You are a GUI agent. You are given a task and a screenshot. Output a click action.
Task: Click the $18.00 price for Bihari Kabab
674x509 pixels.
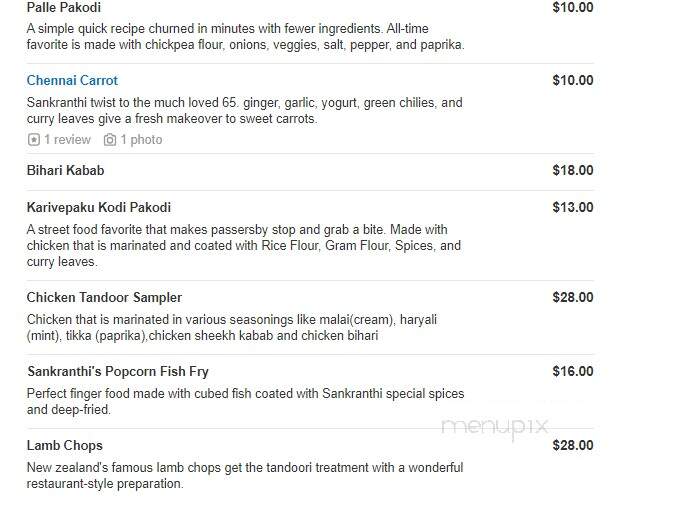pos(573,170)
